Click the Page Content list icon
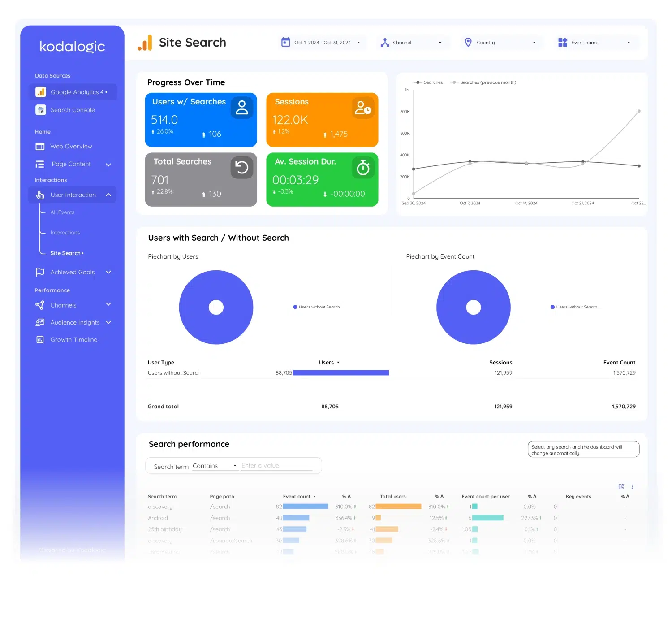 (x=40, y=164)
